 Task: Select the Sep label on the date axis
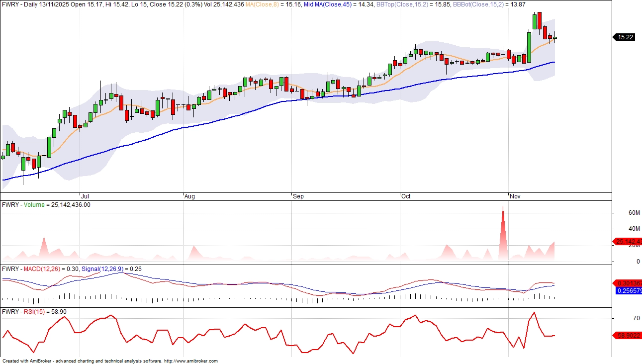tap(298, 196)
